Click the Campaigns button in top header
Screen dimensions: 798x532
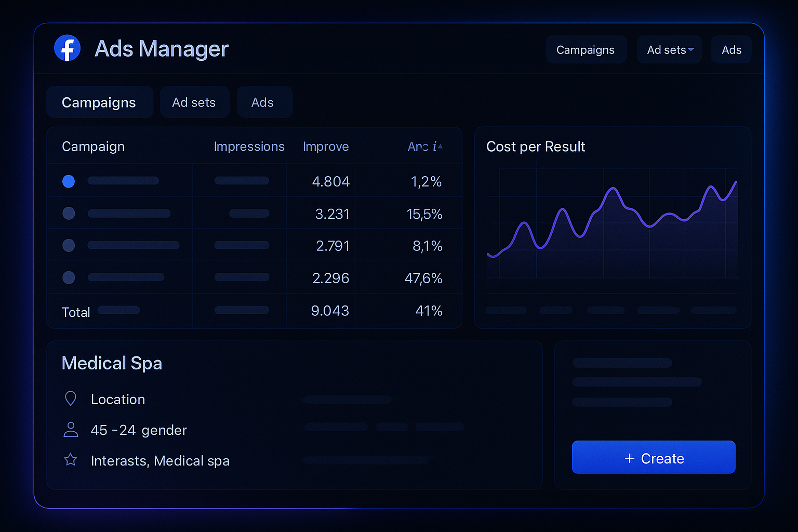(x=586, y=50)
